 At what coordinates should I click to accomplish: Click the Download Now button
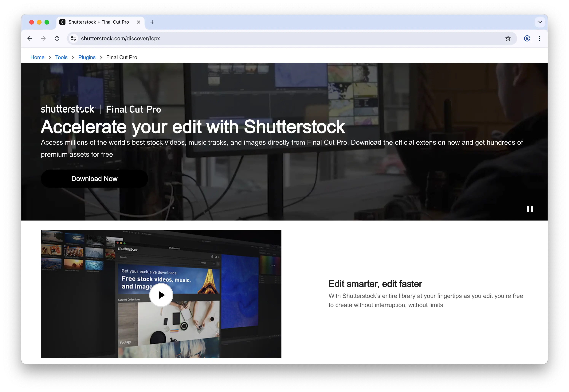coord(94,179)
